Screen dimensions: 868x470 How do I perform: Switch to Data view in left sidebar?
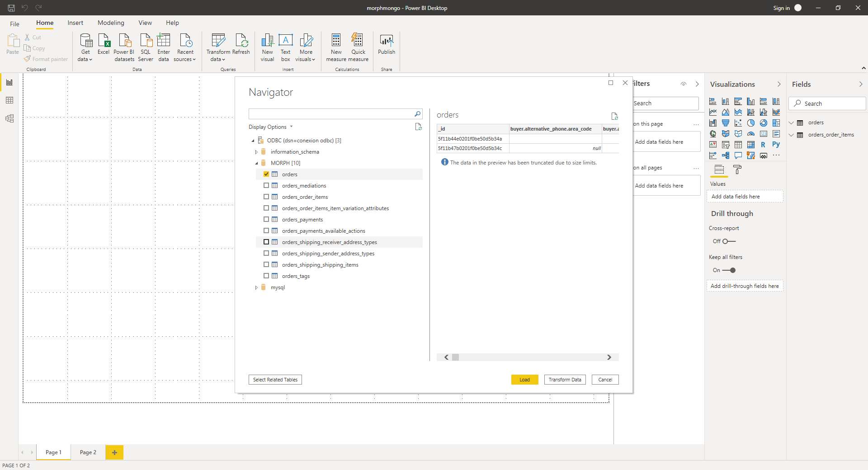pyautogui.click(x=9, y=100)
